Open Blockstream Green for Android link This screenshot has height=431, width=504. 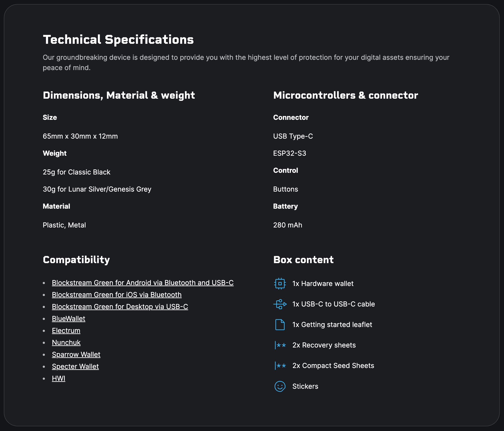(143, 283)
